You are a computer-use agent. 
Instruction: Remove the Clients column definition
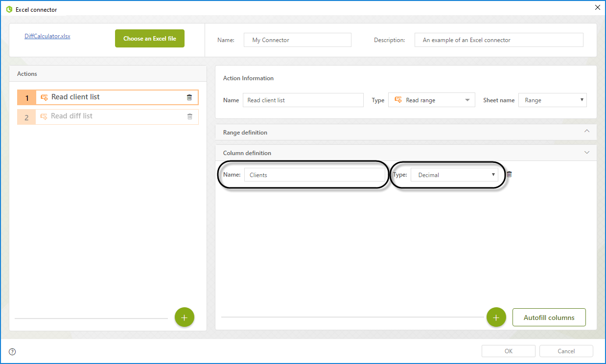509,175
